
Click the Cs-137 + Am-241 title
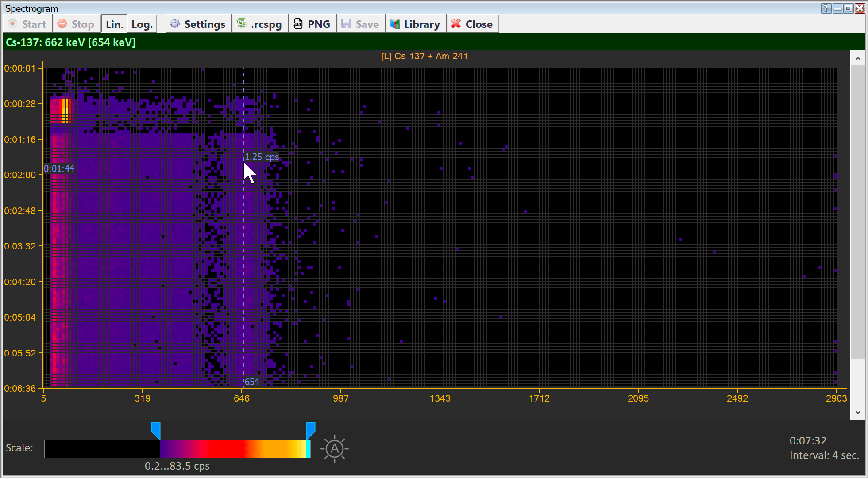coord(424,56)
